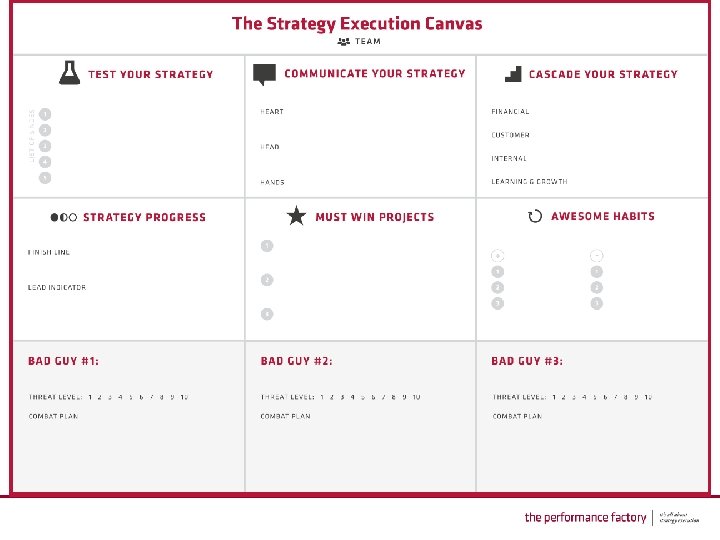Click the staircase icon beside Cascade Your Strategy
The width and height of the screenshot is (720, 540).
coord(513,74)
